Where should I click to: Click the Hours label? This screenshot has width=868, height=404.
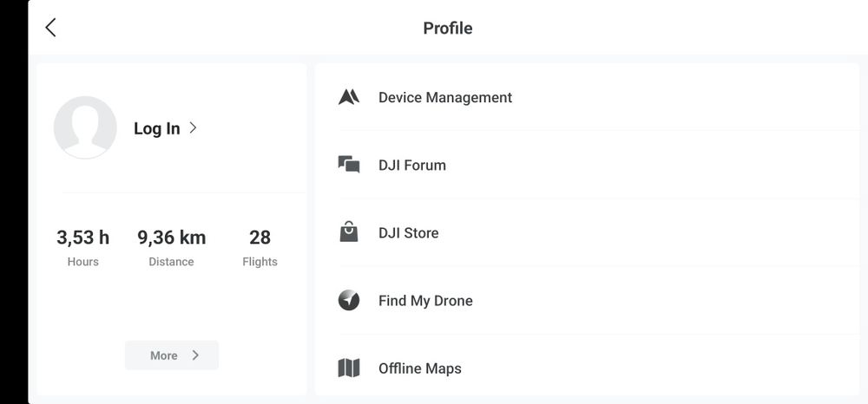tap(83, 262)
